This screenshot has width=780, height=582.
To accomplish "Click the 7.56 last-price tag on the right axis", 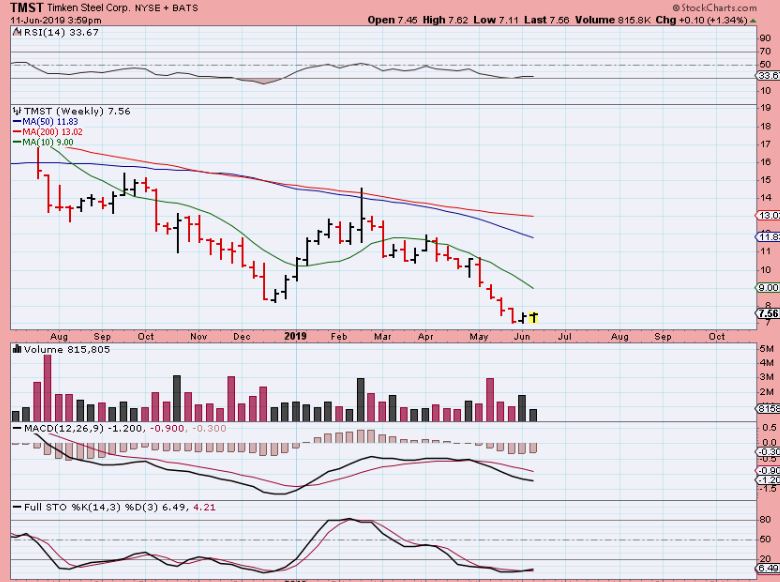I will click(x=768, y=313).
